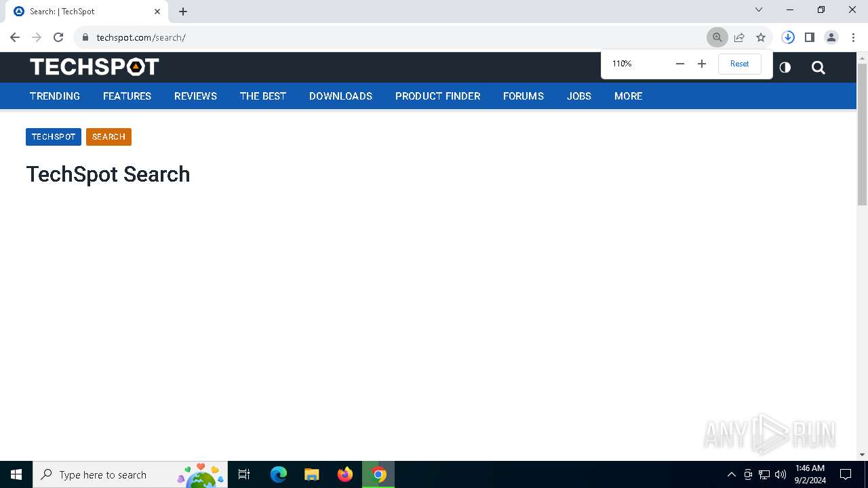The width and height of the screenshot is (868, 488).
Task: Click the Chrome taskbar icon
Action: [378, 474]
